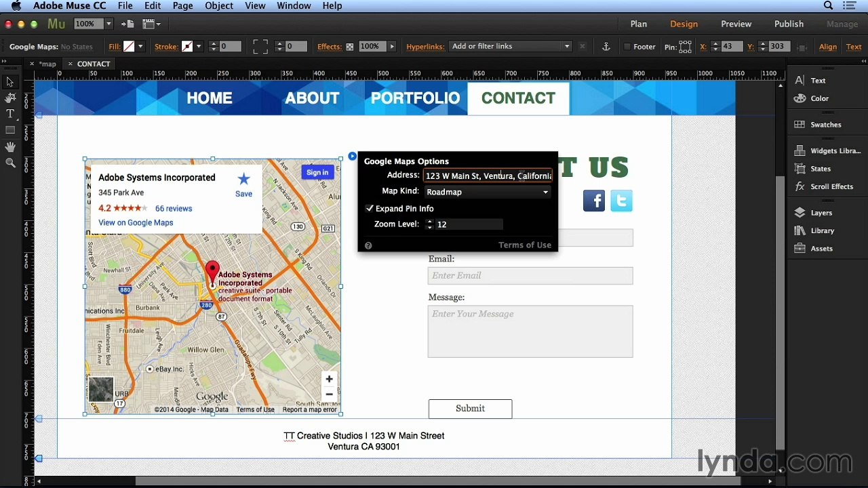Click the Enter Email field
The height and width of the screenshot is (488, 868).
pyautogui.click(x=530, y=276)
